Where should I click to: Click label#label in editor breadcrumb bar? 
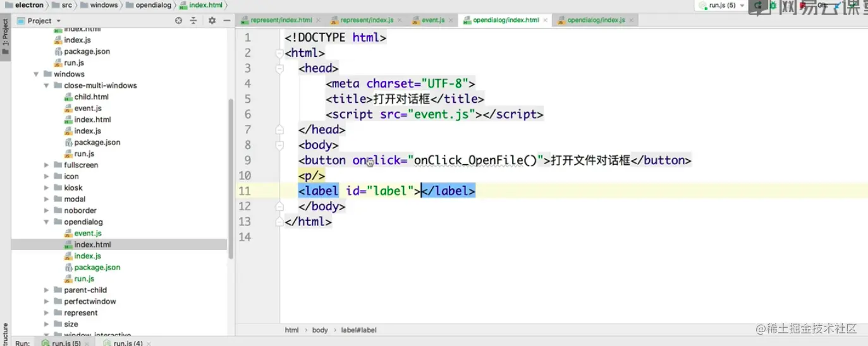(358, 330)
